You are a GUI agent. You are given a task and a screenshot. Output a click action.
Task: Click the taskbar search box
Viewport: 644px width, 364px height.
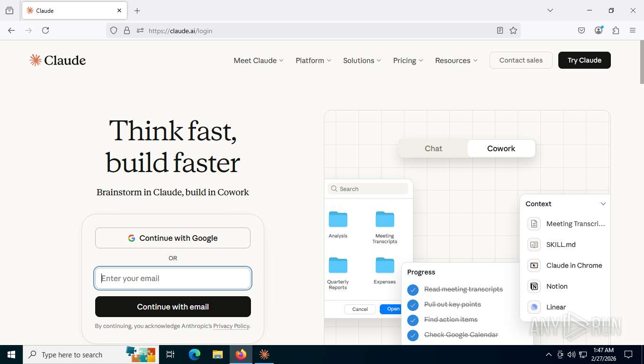click(90, 355)
